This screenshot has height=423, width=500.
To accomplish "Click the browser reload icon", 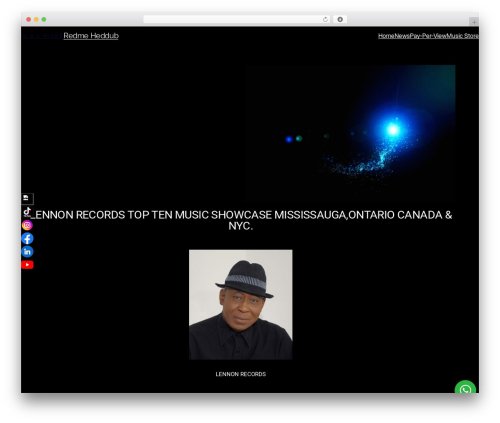I will (x=325, y=20).
